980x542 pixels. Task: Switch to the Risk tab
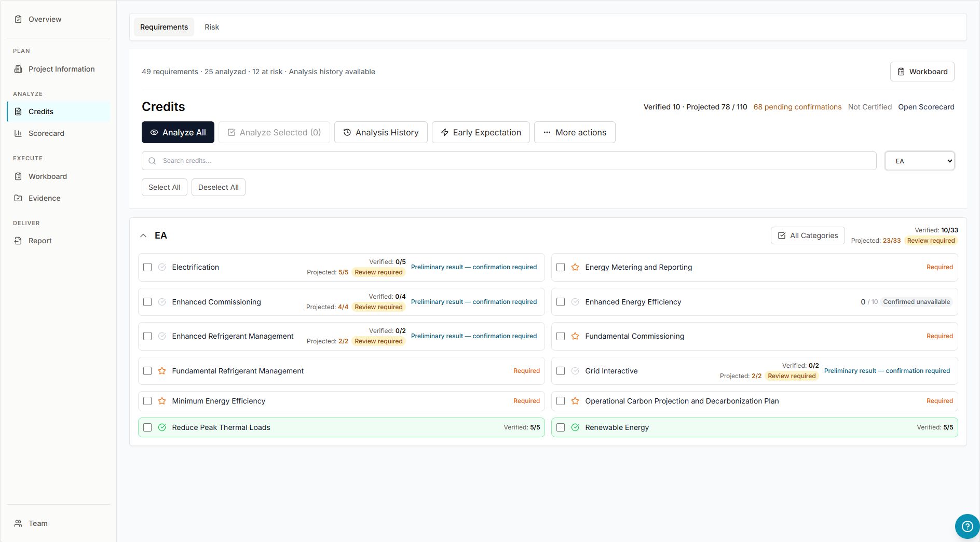click(x=212, y=27)
